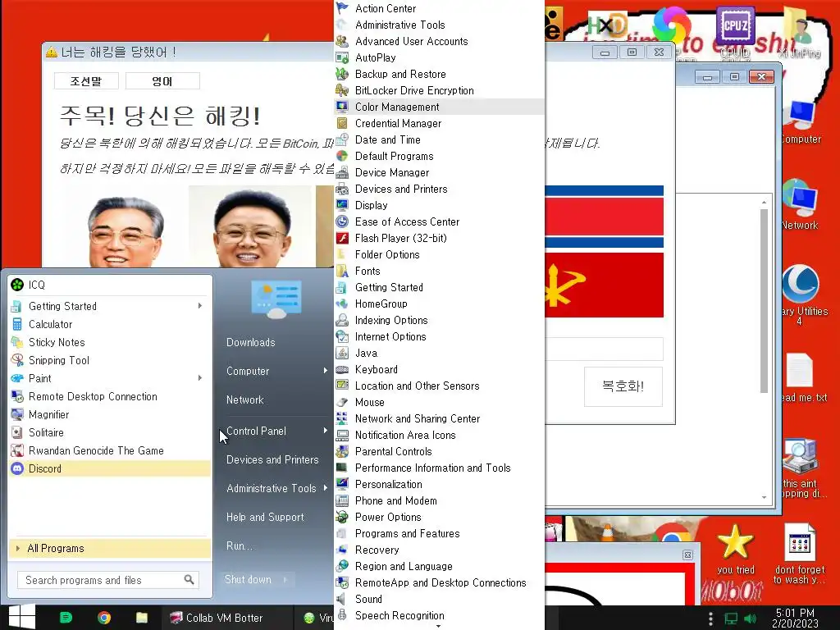The width and height of the screenshot is (840, 630).
Task: Expand All Programs list
Action: [x=110, y=548]
